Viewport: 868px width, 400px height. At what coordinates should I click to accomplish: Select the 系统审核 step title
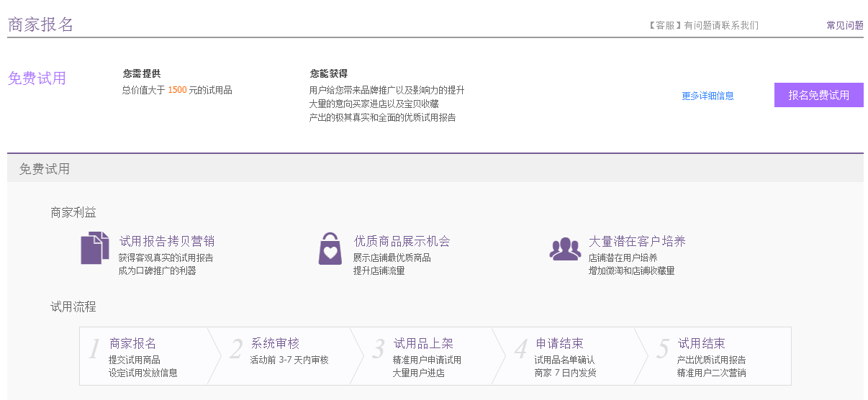(x=274, y=343)
